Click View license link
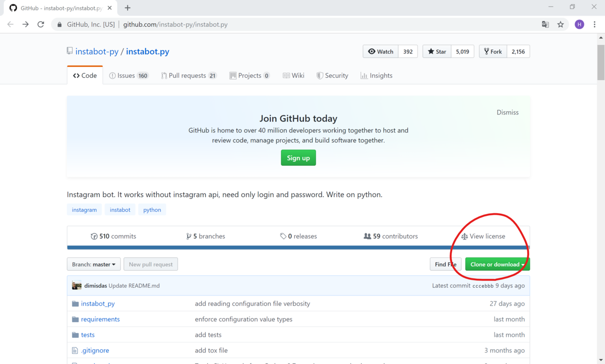This screenshot has height=364, width=605. coord(483,236)
